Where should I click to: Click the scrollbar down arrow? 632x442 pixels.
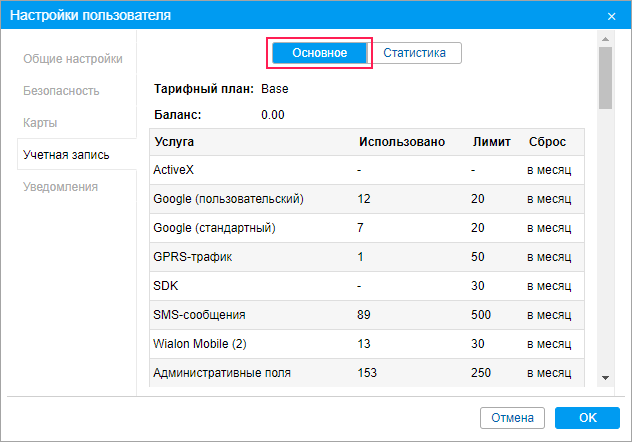[x=605, y=378]
